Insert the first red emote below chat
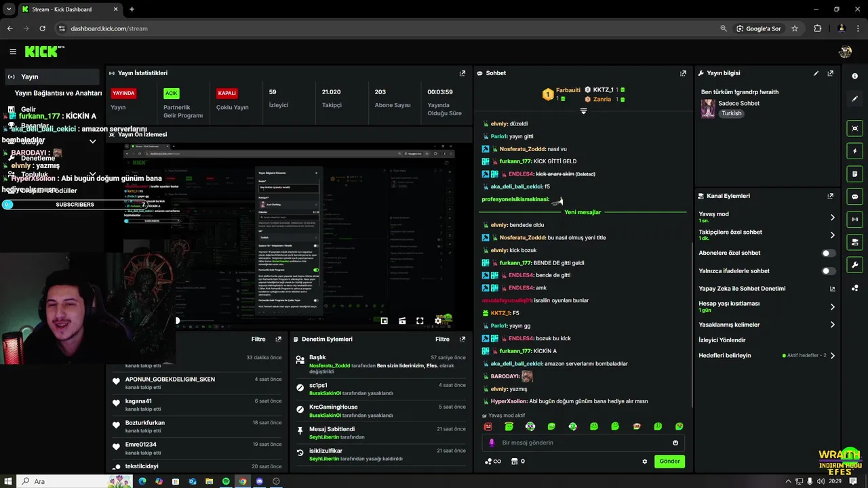 coord(488,426)
